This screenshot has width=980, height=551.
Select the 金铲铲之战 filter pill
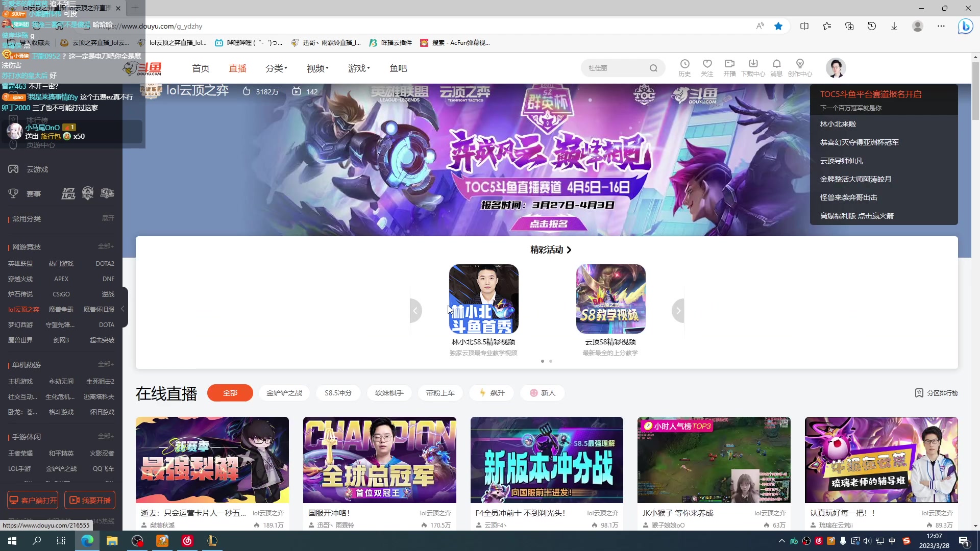point(284,393)
